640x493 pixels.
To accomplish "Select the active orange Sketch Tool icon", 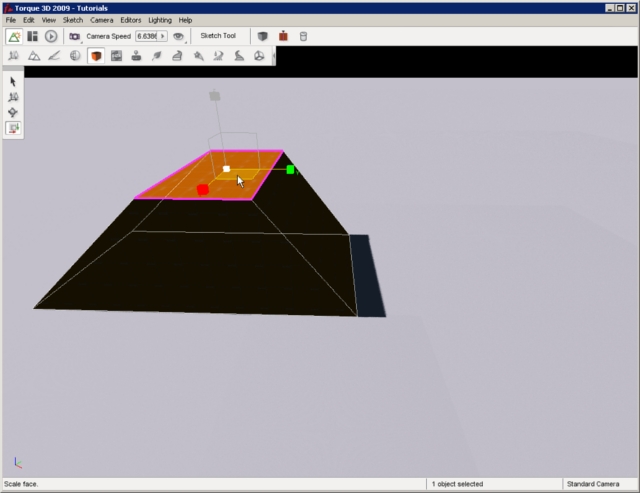I will 96,56.
